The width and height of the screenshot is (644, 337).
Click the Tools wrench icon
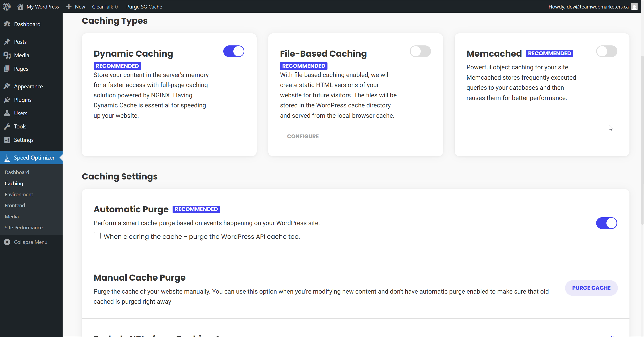pos(7,127)
